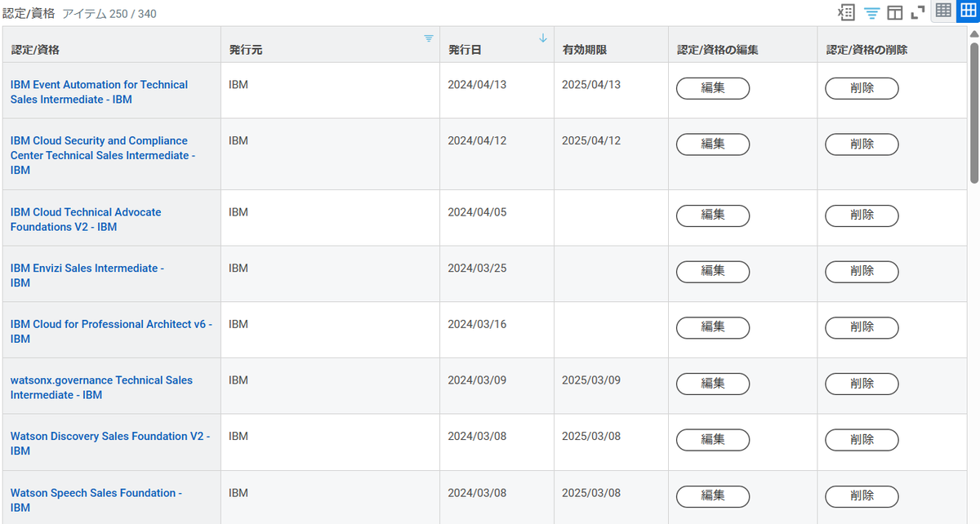Expand table to fullscreen view
980x524 pixels.
pos(918,13)
